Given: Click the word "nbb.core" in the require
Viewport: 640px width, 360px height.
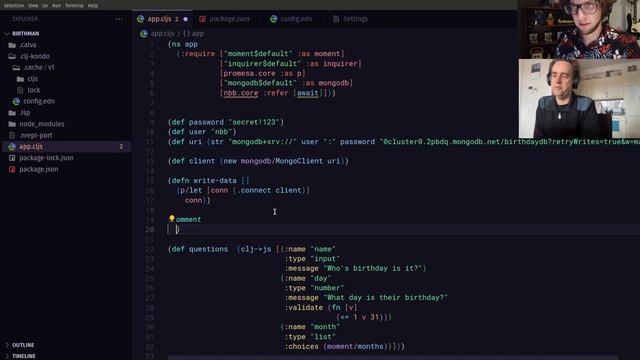Looking at the screenshot, I should pyautogui.click(x=241, y=93).
